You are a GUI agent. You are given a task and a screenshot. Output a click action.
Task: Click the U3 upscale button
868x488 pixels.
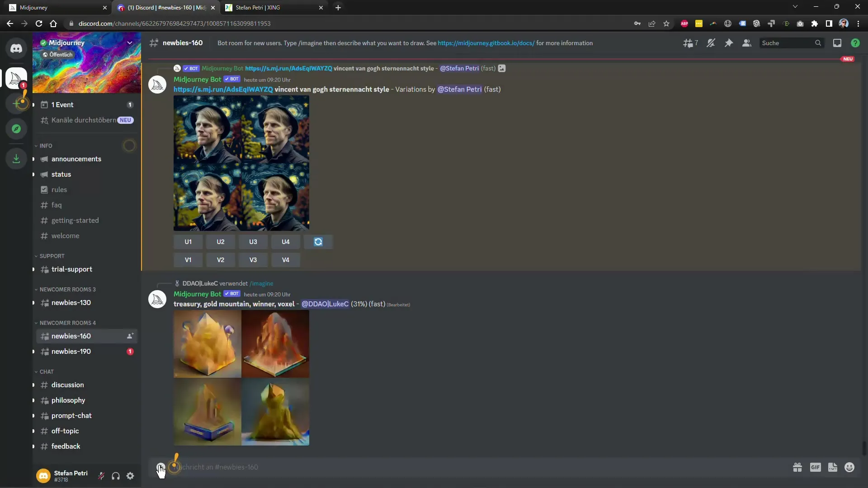[253, 242]
